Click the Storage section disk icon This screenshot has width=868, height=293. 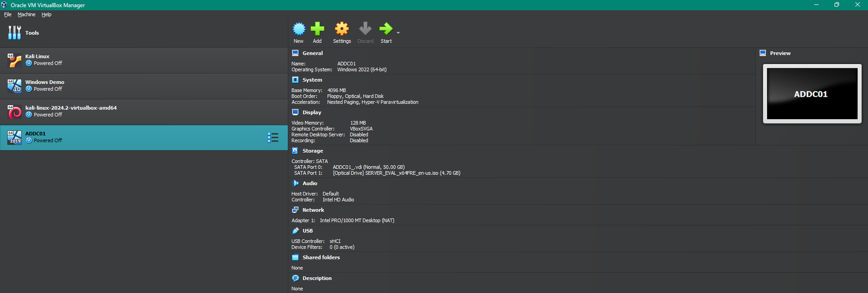pyautogui.click(x=295, y=151)
